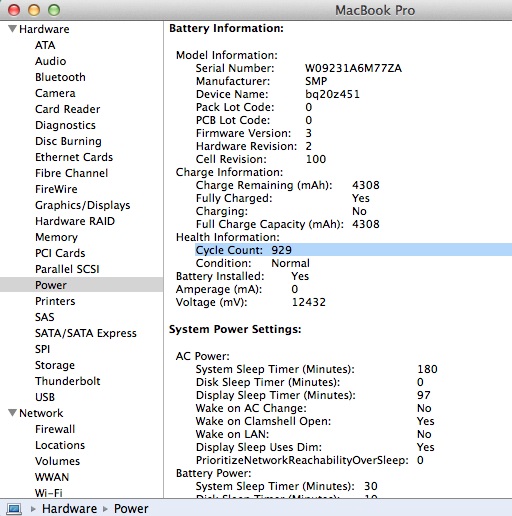Collapse the Network disclosure triangle

coord(12,413)
